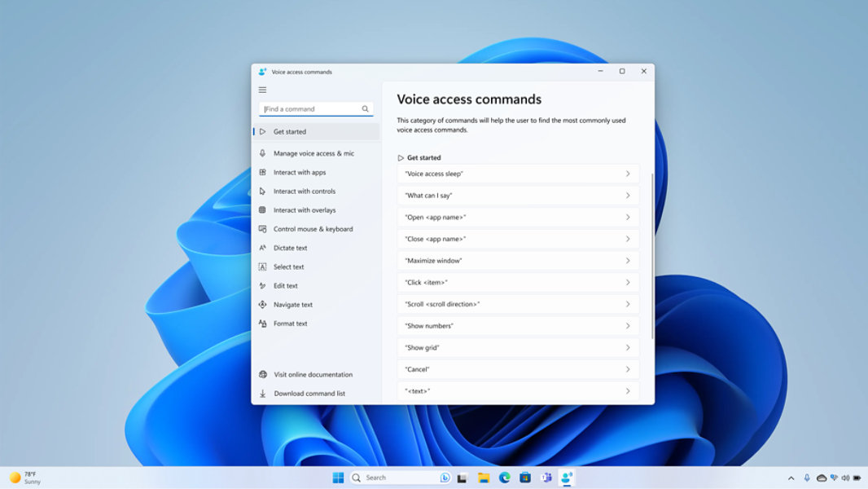Open the "Cancel" command row
Viewport: 868px width, 489px height.
[518, 369]
